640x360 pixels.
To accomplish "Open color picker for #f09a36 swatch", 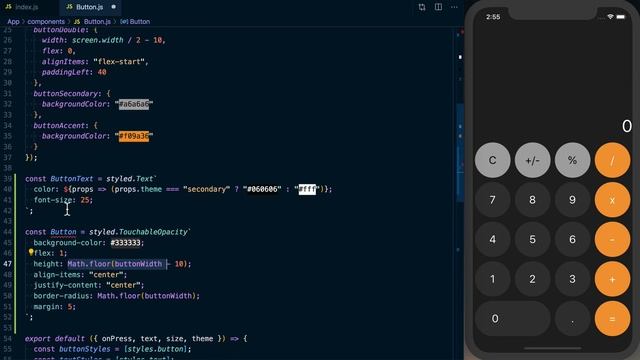I will tap(134, 136).
